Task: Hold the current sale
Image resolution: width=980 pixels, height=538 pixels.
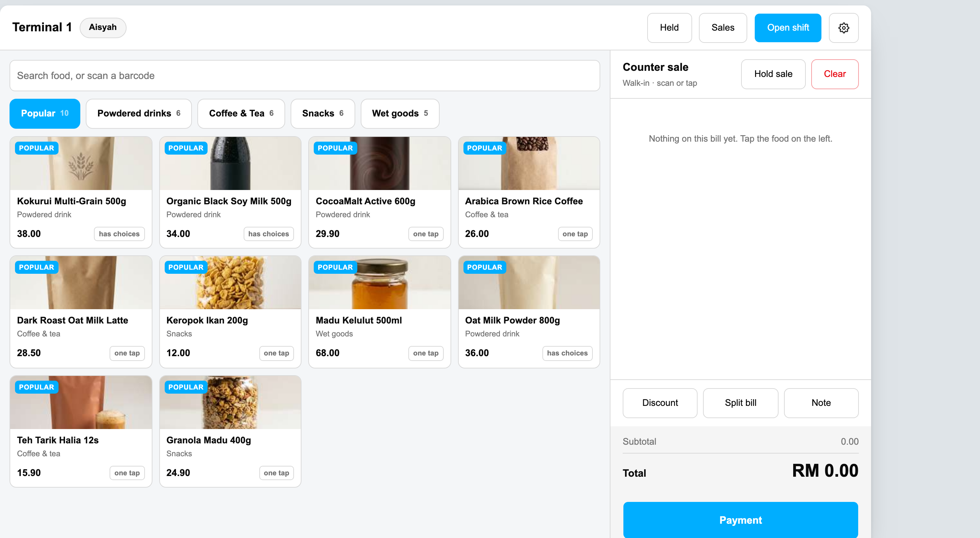Action: [x=773, y=74]
